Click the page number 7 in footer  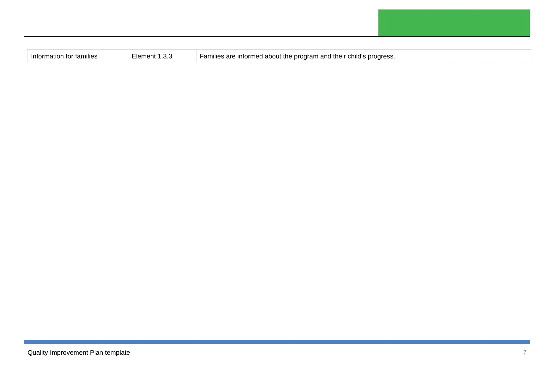pyautogui.click(x=525, y=353)
